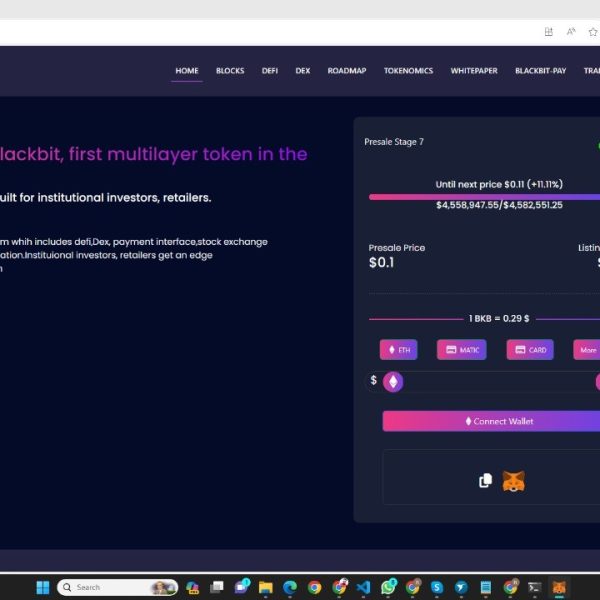Open the DEFI menu item
Image resolution: width=600 pixels, height=600 pixels.
[x=270, y=71]
